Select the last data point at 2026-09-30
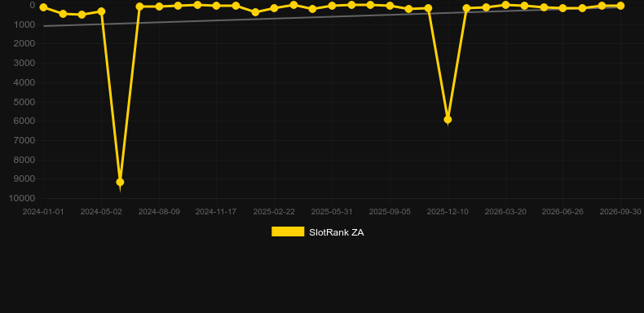 pos(620,6)
